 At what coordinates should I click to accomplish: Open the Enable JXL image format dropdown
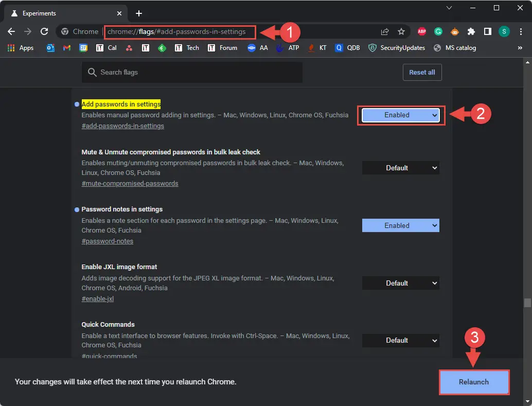(401, 283)
